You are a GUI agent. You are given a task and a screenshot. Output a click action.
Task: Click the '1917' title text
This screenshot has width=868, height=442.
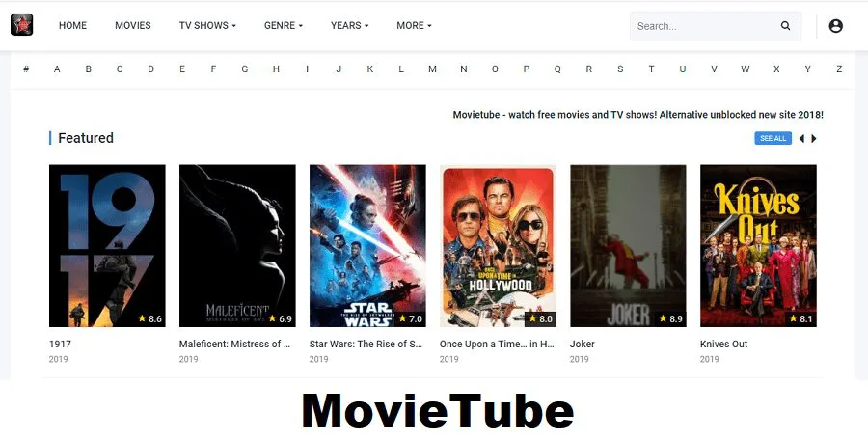pos(60,344)
